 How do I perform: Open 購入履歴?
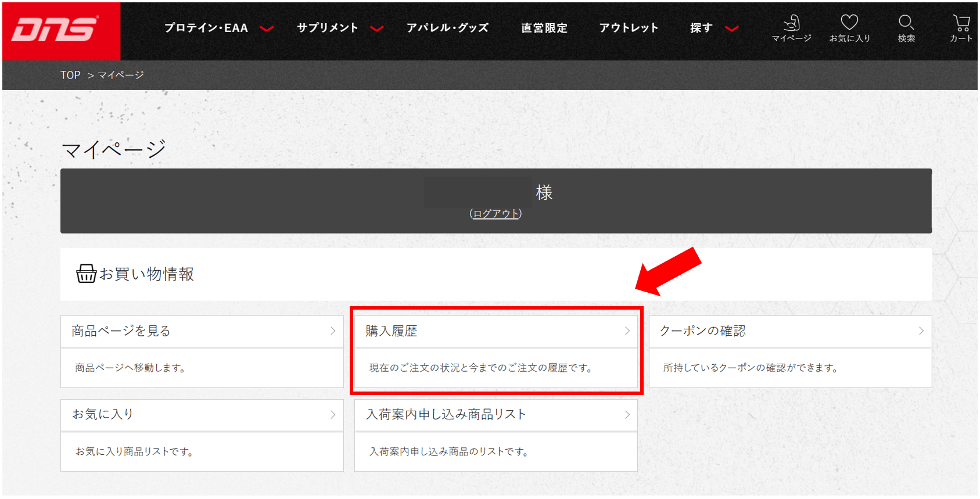496,331
